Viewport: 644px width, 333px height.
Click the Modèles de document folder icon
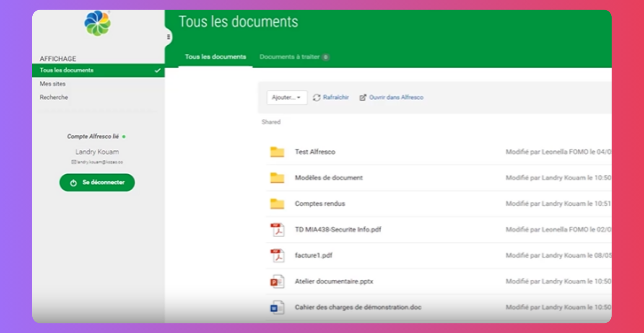277,178
